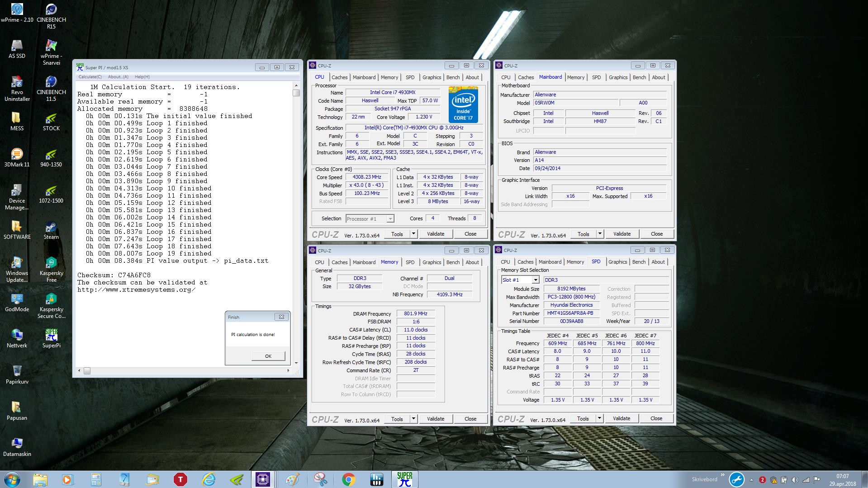Expand Tools dropdown arrow in Mainboard window
868x488 pixels.
pos(600,234)
